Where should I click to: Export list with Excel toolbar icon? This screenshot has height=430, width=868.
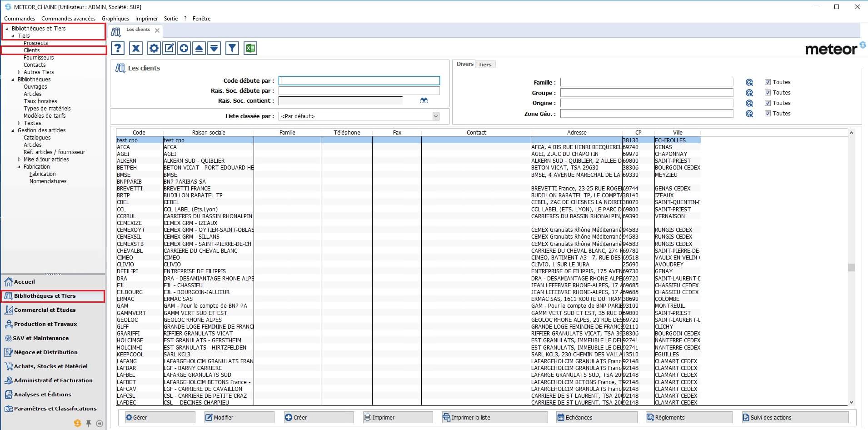(250, 48)
